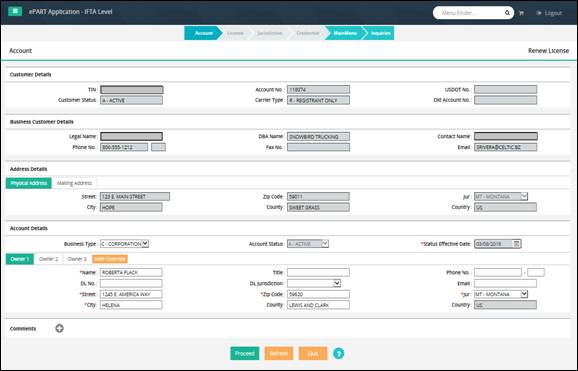Open the Status Effective Date calendar icon
The height and width of the screenshot is (371, 578).
click(517, 244)
